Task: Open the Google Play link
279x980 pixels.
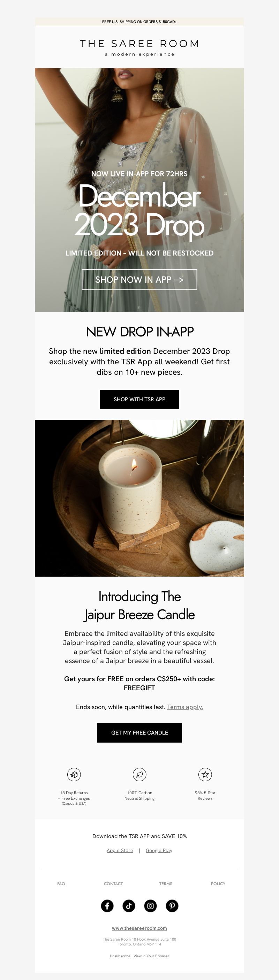Action: (x=159, y=850)
